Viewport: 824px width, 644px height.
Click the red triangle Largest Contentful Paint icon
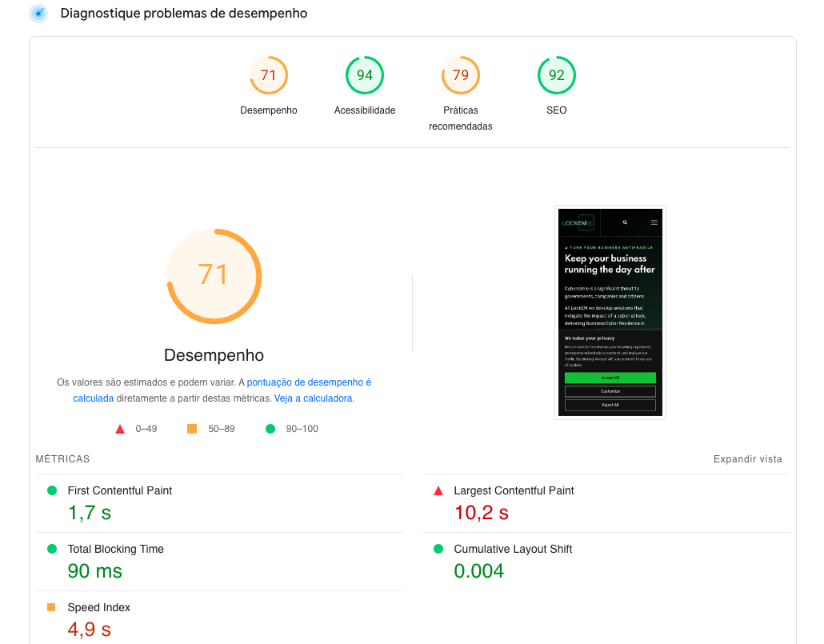pos(438,490)
